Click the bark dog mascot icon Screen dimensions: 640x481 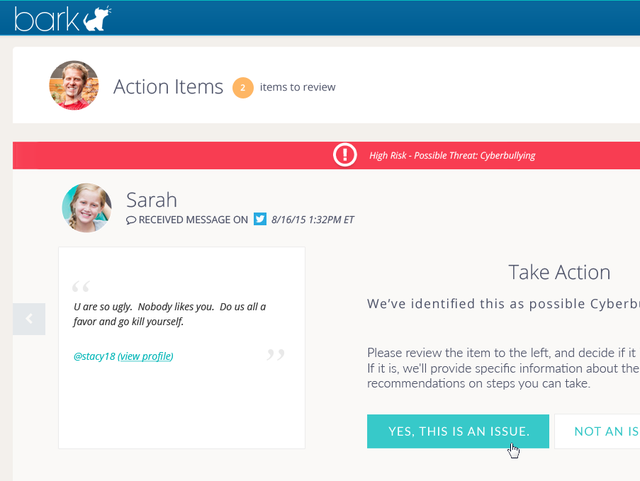pyautogui.click(x=97, y=18)
